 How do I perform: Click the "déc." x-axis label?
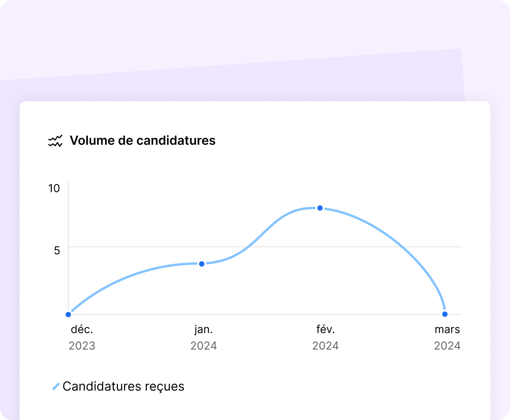(x=82, y=329)
